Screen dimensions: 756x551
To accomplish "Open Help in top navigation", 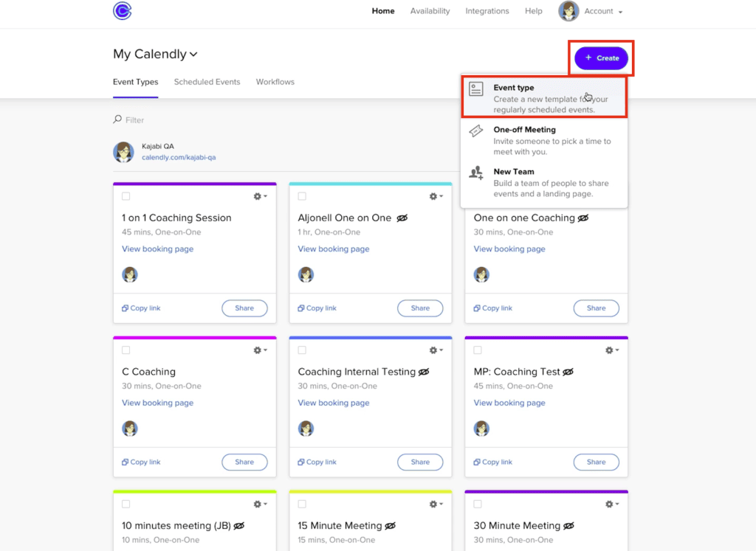I will (533, 11).
